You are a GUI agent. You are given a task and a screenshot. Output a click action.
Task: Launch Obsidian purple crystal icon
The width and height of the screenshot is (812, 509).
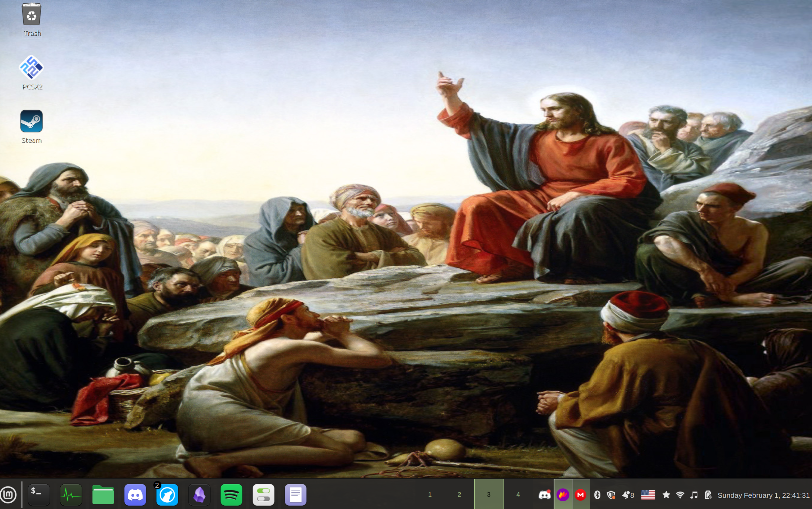pos(199,495)
